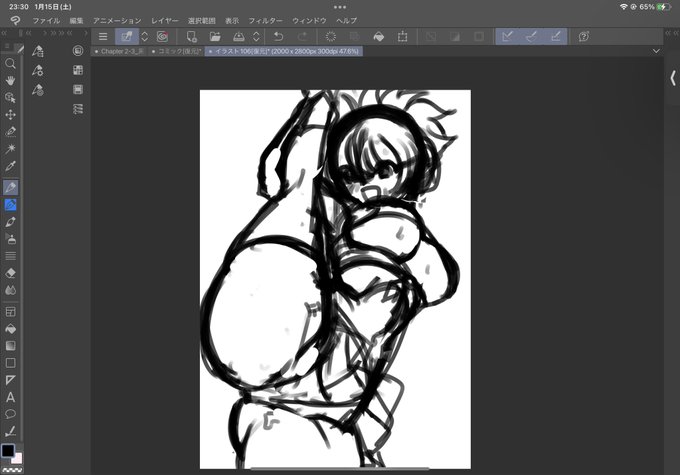Select the Fill bucket tool in tool palette
Viewport: 680px width, 475px height.
(x=10, y=329)
